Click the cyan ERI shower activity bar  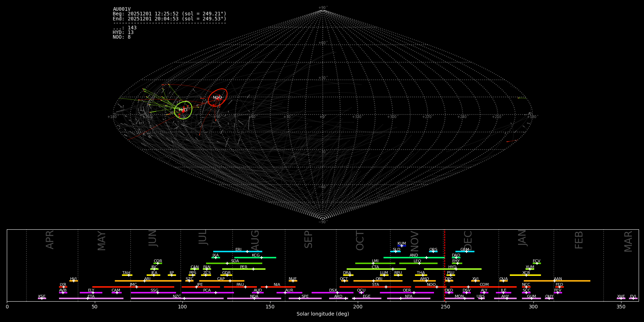tap(238, 252)
